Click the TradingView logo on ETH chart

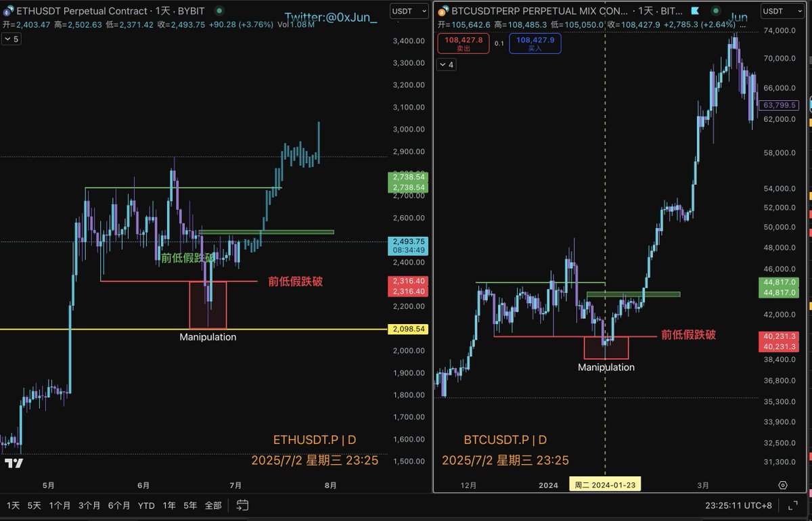click(14, 463)
